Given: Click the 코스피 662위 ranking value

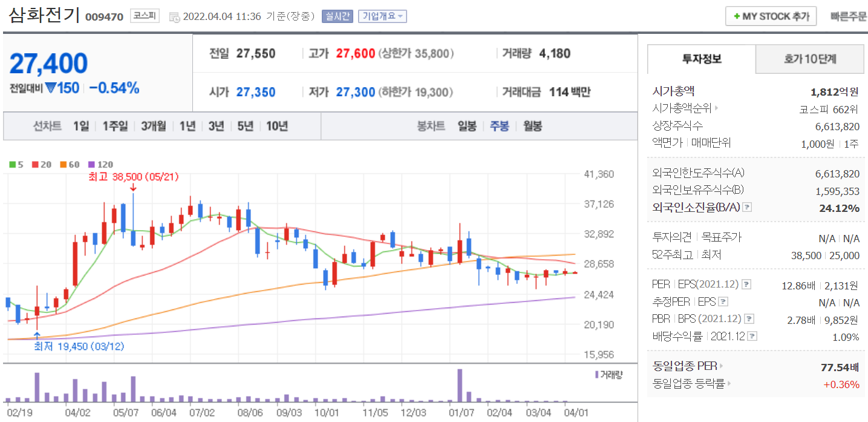Looking at the screenshot, I should [829, 110].
